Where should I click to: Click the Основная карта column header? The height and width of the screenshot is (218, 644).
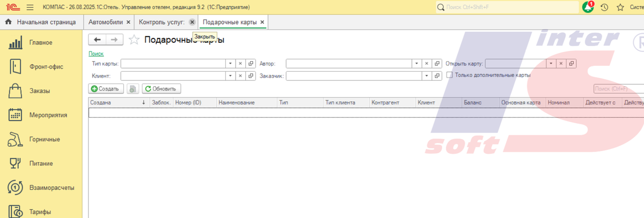522,102
